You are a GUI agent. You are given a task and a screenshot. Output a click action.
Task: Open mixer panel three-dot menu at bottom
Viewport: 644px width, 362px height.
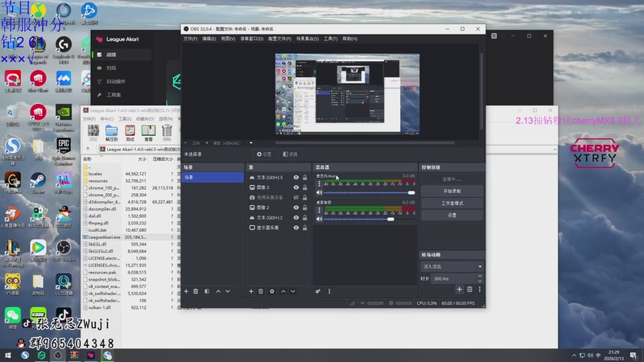tap(329, 291)
